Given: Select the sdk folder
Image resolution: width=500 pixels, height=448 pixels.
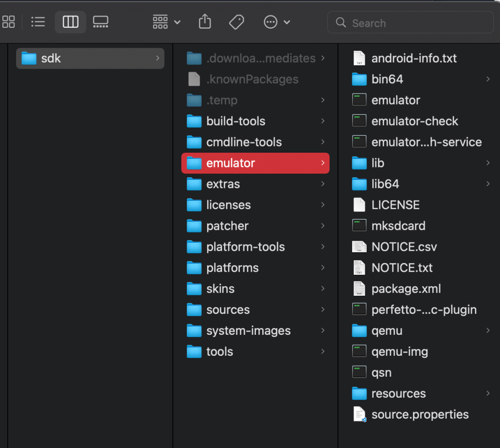Looking at the screenshot, I should click(x=90, y=58).
